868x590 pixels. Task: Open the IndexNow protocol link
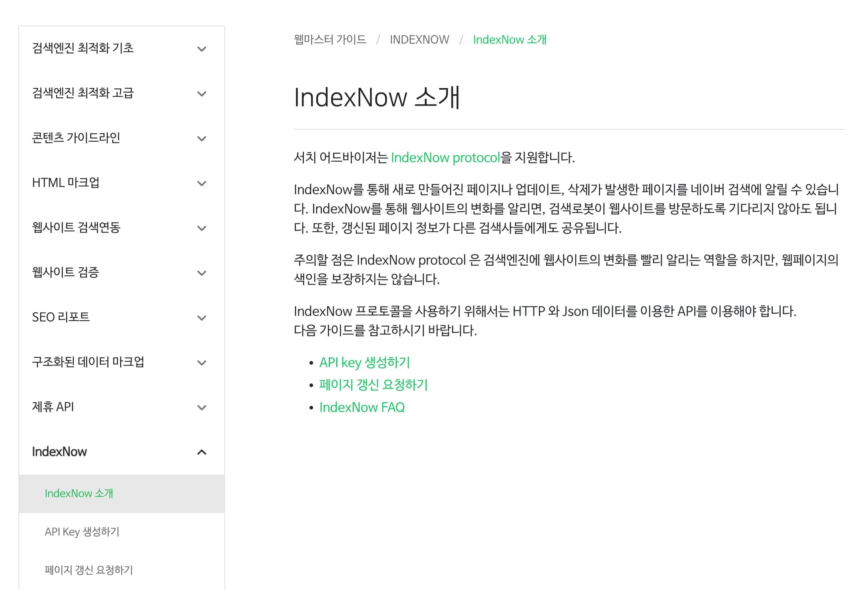445,157
